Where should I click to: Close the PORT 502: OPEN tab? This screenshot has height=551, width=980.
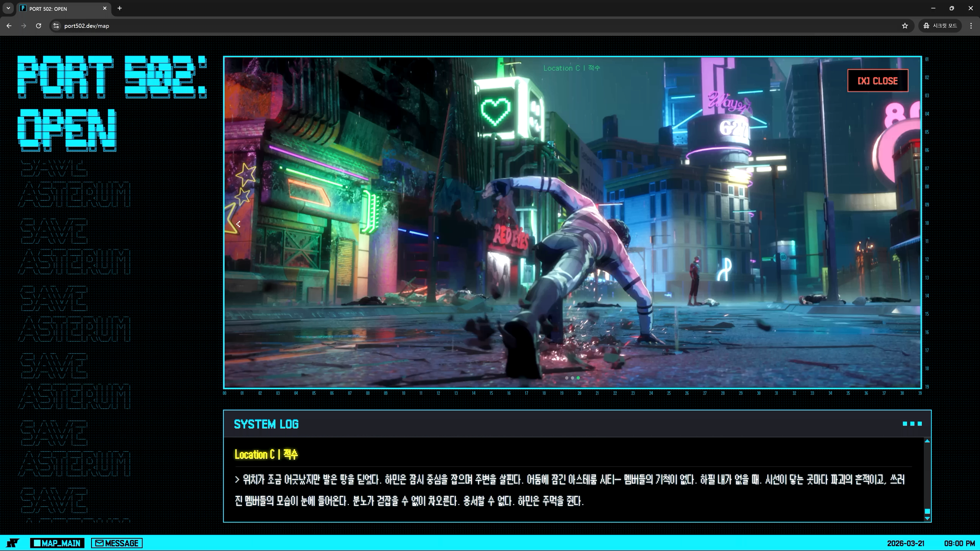click(x=105, y=8)
